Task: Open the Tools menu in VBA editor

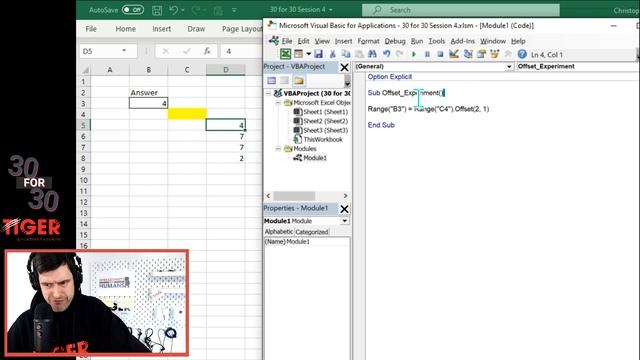Action: [436, 41]
